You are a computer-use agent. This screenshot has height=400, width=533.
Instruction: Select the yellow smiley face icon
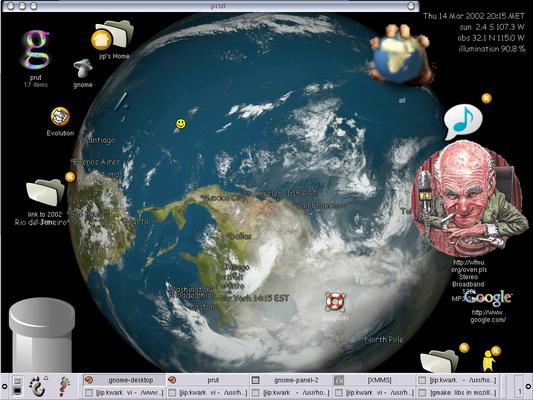coord(181,123)
